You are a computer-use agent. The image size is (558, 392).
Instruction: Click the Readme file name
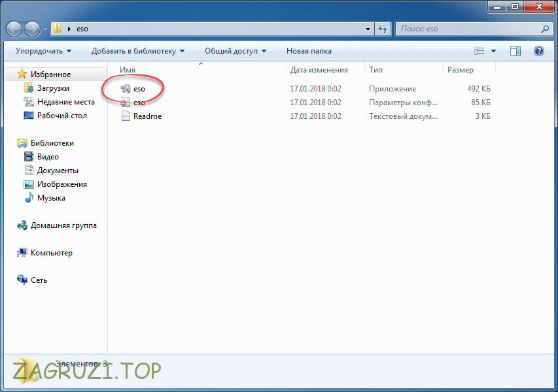point(147,116)
